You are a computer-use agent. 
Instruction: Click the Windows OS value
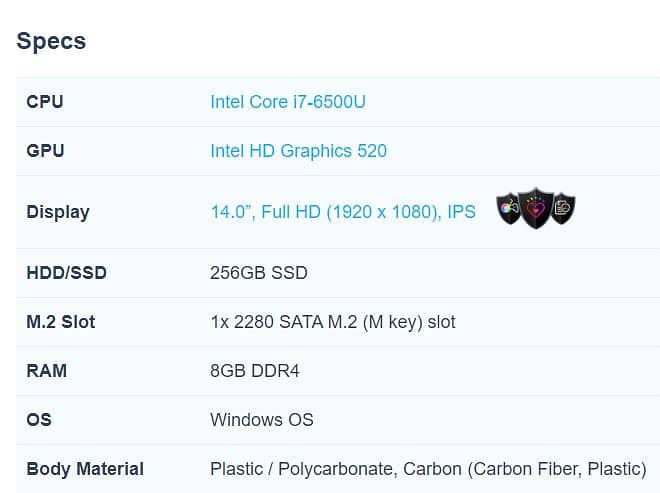tap(262, 420)
